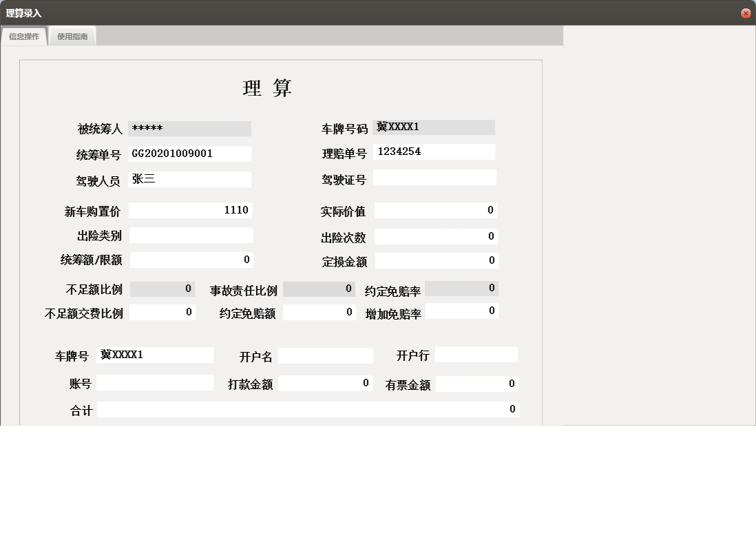Click the empty 驾驶证号 input field
The width and height of the screenshot is (756, 542).
pos(434,177)
